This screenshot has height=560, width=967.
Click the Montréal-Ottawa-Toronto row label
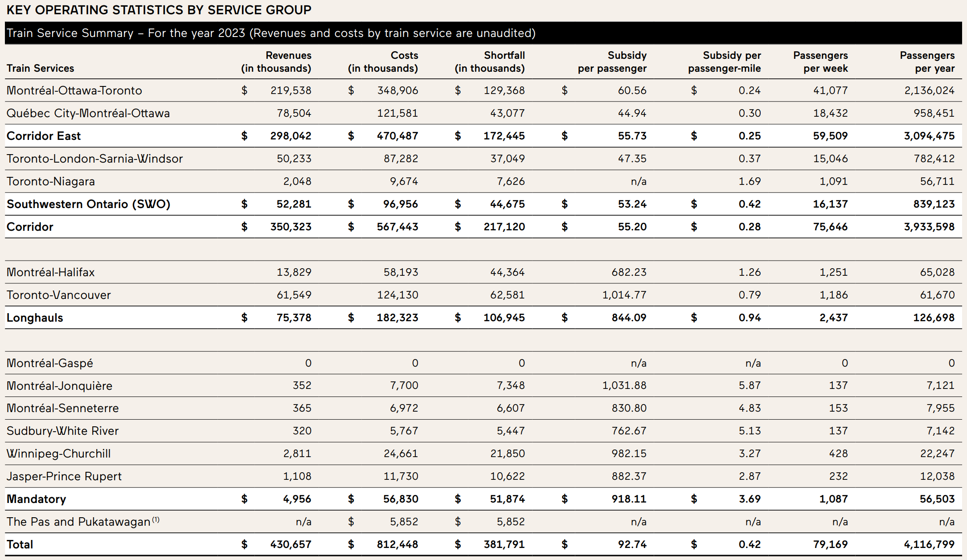tap(74, 90)
